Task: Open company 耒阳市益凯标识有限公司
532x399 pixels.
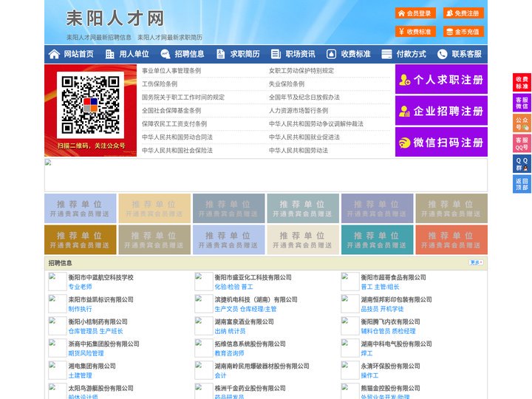Action: pyautogui.click(x=100, y=299)
